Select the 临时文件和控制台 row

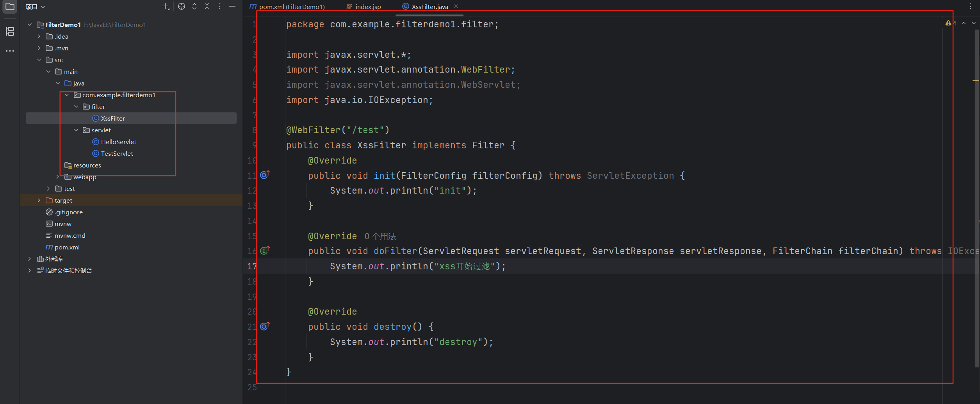pyautogui.click(x=131, y=271)
